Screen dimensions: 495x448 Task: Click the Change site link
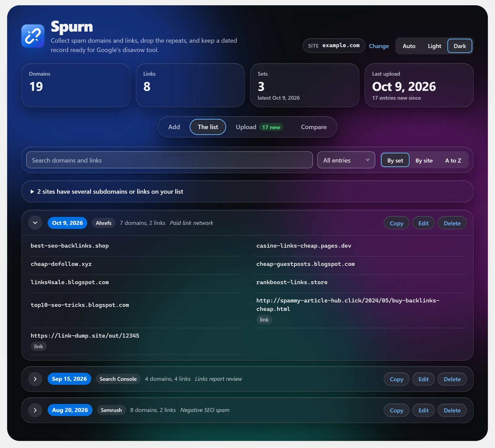point(379,46)
